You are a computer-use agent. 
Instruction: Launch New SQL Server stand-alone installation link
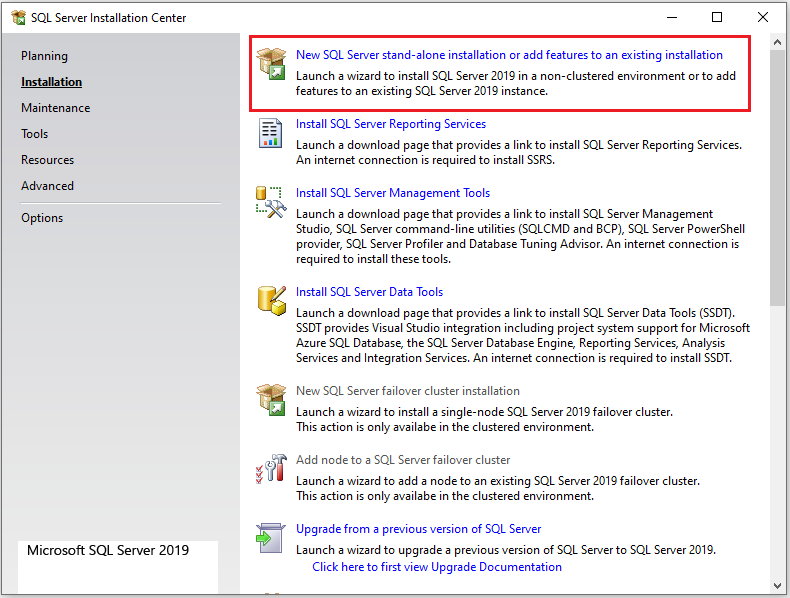point(509,55)
